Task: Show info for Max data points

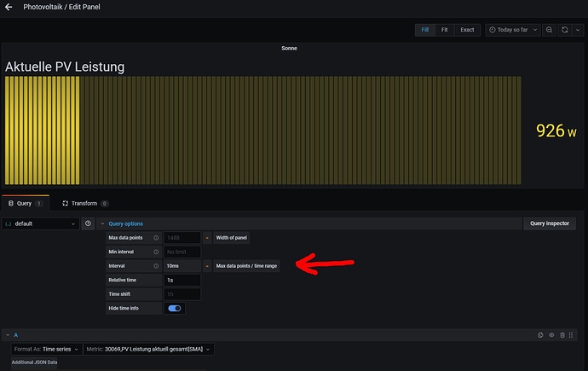Action: pyautogui.click(x=156, y=238)
